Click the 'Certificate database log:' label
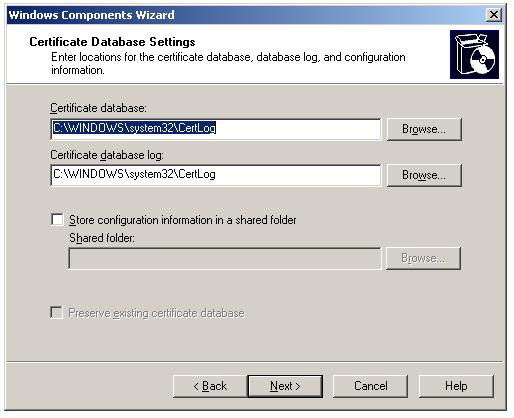The height and width of the screenshot is (418, 514). click(x=107, y=155)
